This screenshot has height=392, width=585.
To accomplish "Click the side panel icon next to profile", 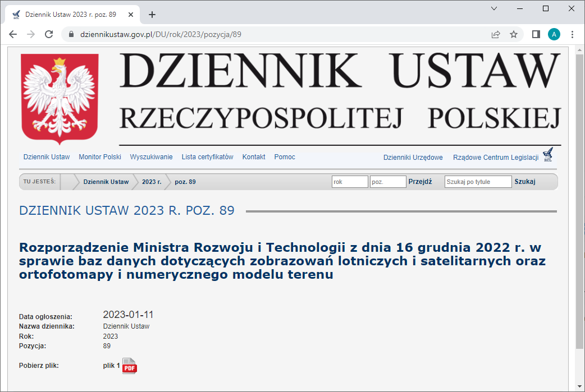I will point(534,34).
